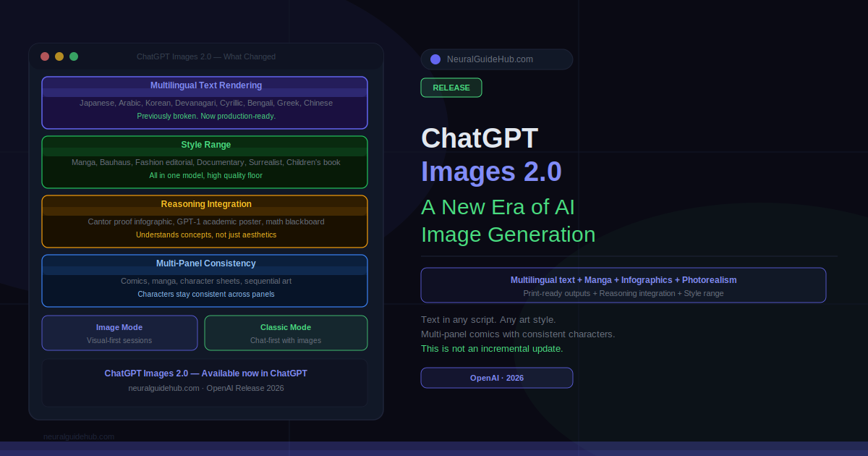Click 'A New Era of AI' subtitle
This screenshot has width=868, height=456.
(x=498, y=207)
